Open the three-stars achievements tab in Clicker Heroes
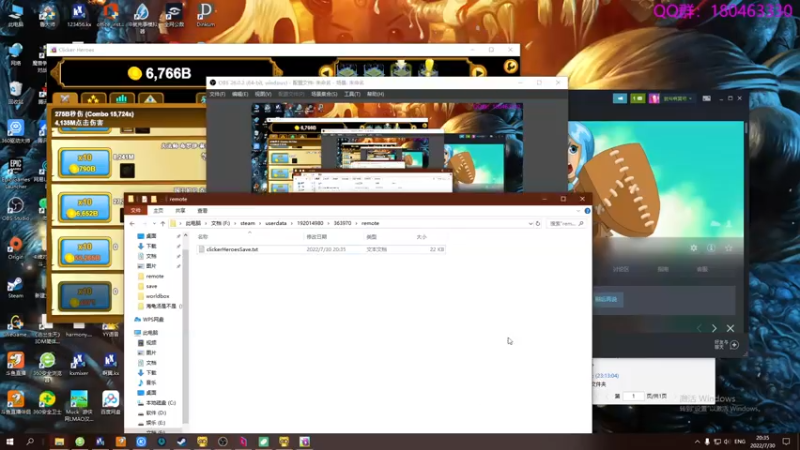Screen dimensions: 800x450 [93, 98]
